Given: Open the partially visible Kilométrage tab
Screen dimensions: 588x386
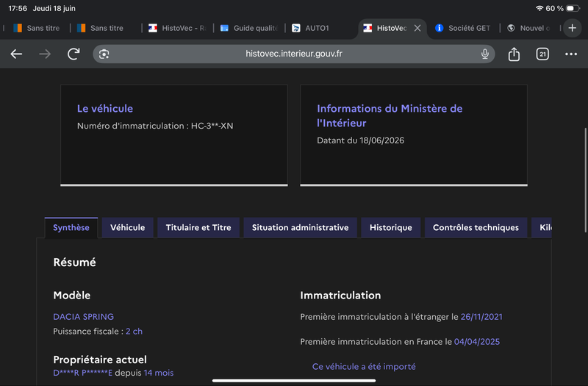Looking at the screenshot, I should click(x=542, y=228).
